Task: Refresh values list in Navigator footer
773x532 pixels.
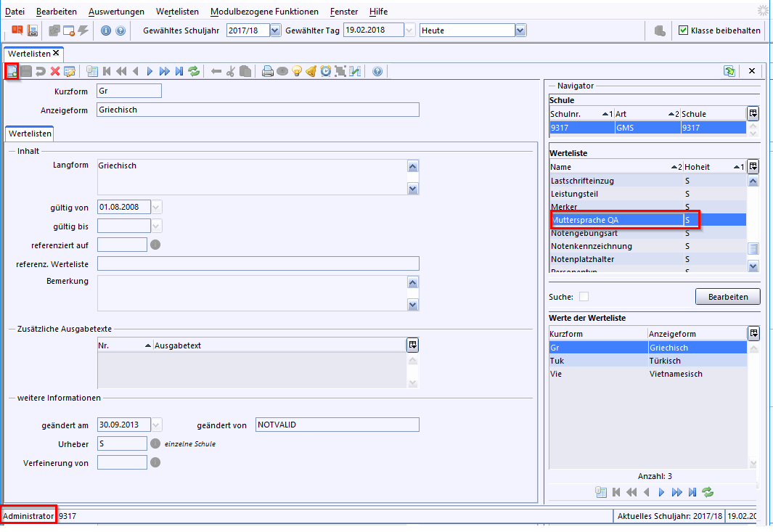Action: point(708,492)
